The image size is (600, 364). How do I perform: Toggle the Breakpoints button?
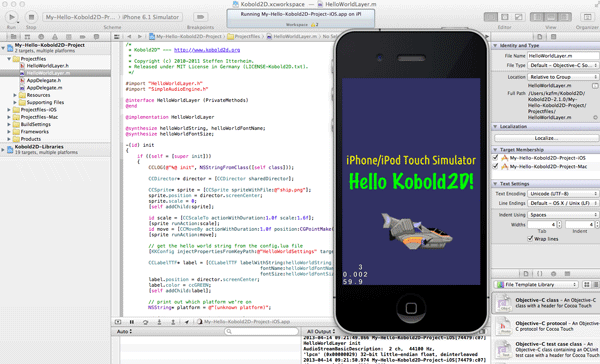[x=200, y=17]
